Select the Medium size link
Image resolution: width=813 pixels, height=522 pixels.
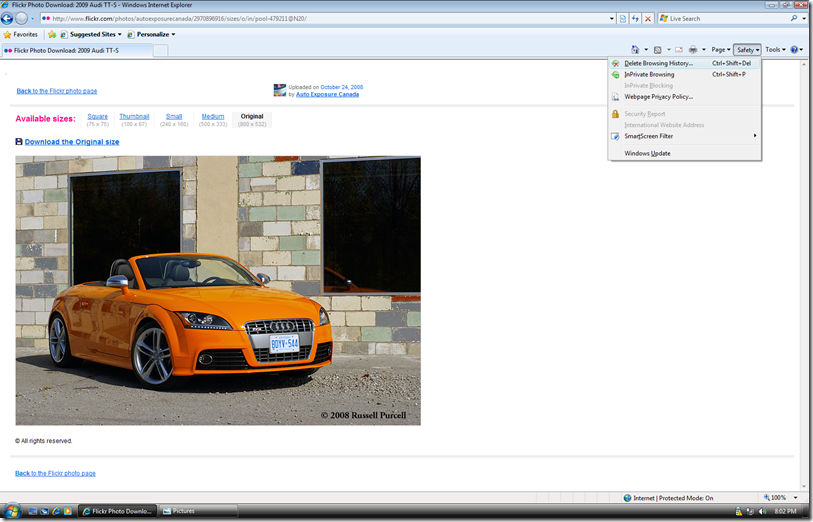(213, 117)
